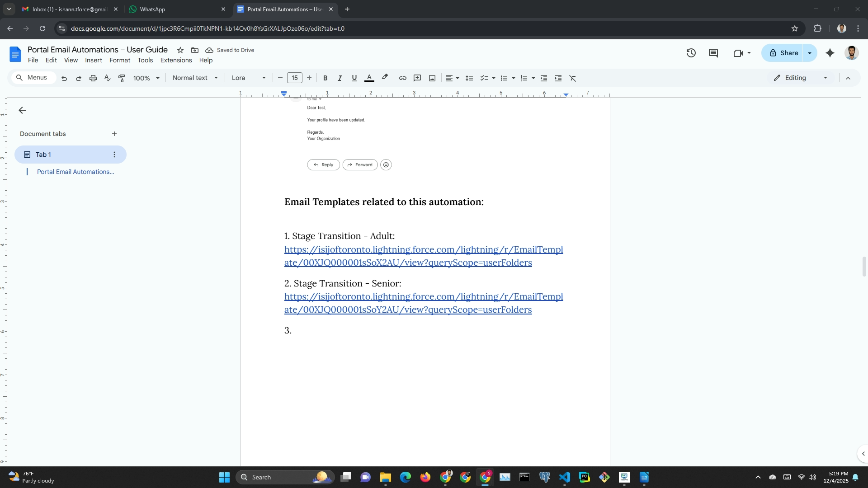Toggle underline formatting

pos(354,78)
